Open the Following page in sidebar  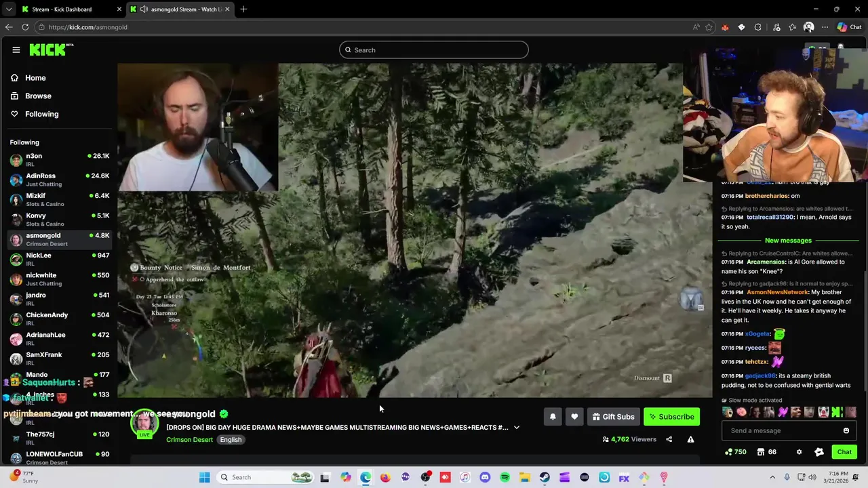[x=41, y=114]
